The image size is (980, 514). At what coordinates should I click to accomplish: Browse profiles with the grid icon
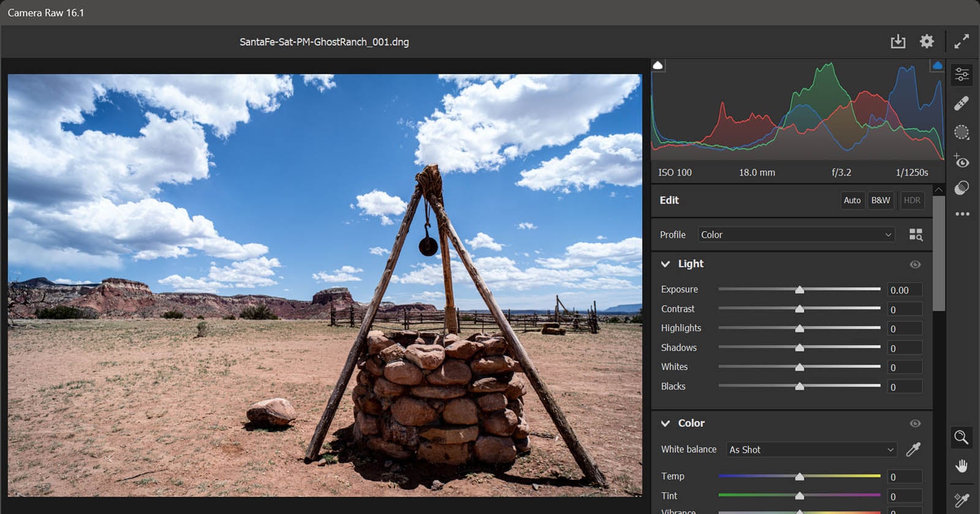916,235
